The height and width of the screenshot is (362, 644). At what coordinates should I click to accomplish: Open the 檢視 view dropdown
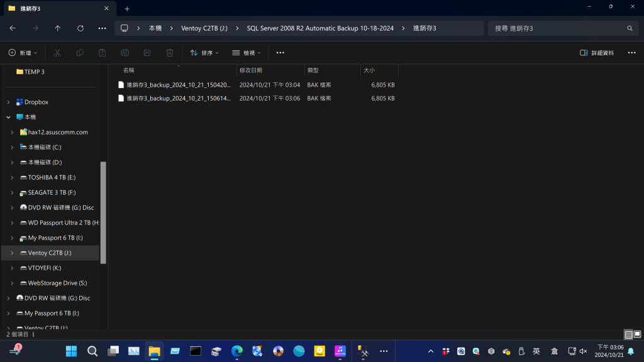point(246,53)
